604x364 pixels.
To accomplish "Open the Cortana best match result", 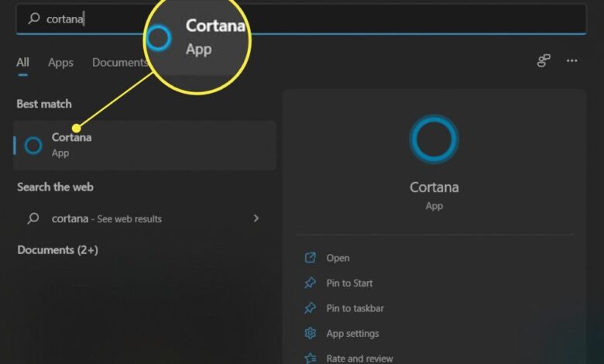I will (145, 146).
